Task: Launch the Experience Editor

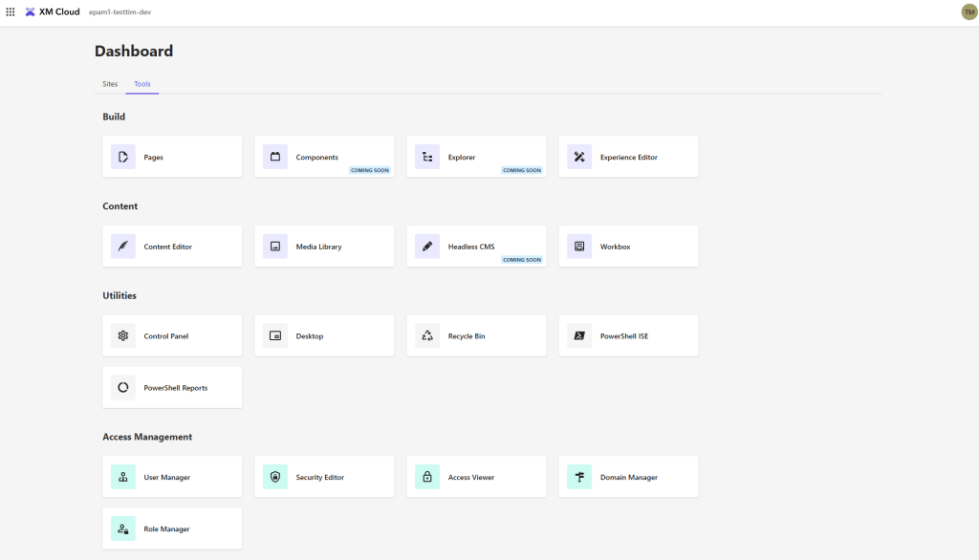Action: 628,157
